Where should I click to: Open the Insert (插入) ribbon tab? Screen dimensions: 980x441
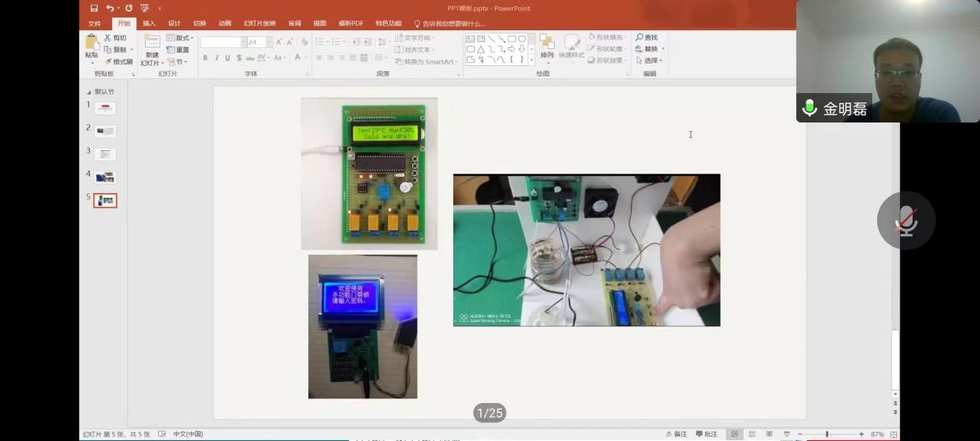(149, 23)
